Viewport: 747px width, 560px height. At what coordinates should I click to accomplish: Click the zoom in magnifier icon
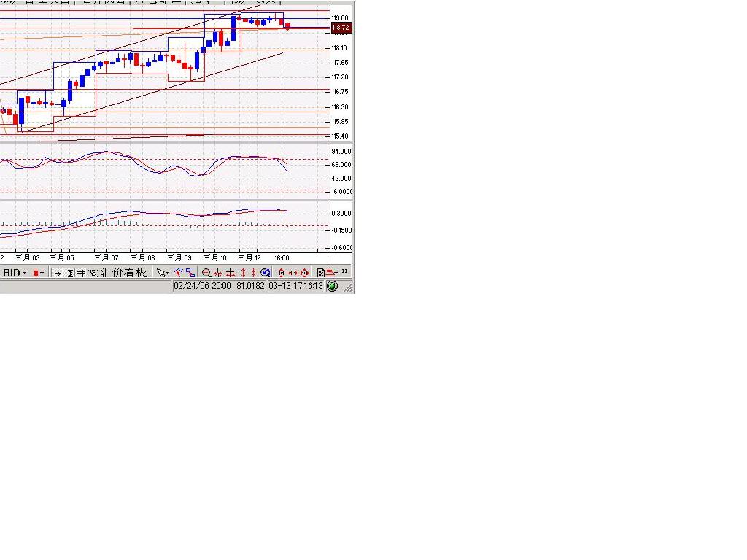click(206, 273)
